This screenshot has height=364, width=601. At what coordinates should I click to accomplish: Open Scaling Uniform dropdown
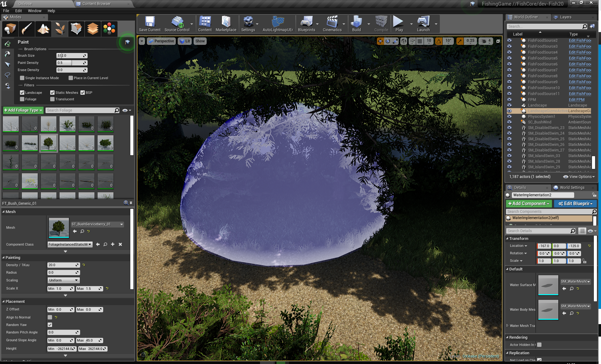click(64, 280)
